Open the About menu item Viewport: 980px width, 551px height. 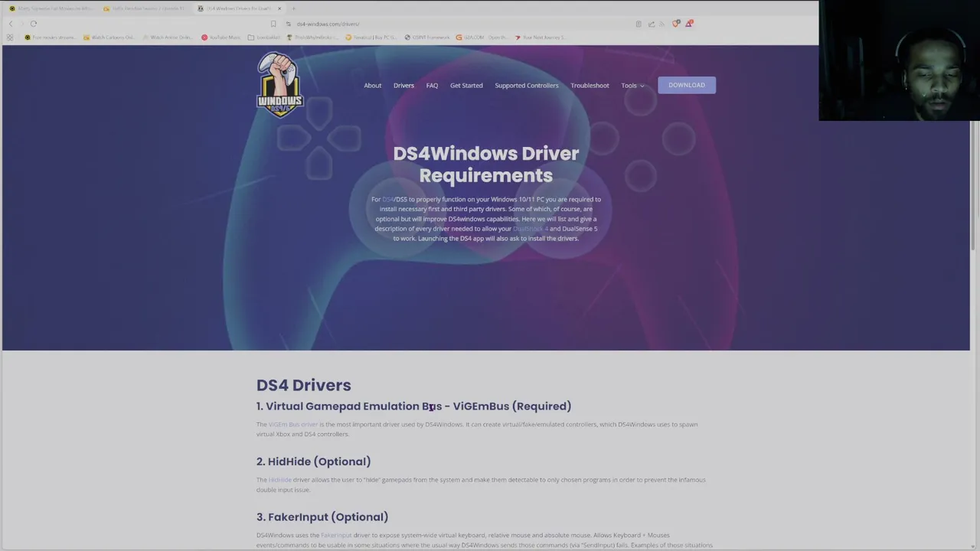point(372,85)
